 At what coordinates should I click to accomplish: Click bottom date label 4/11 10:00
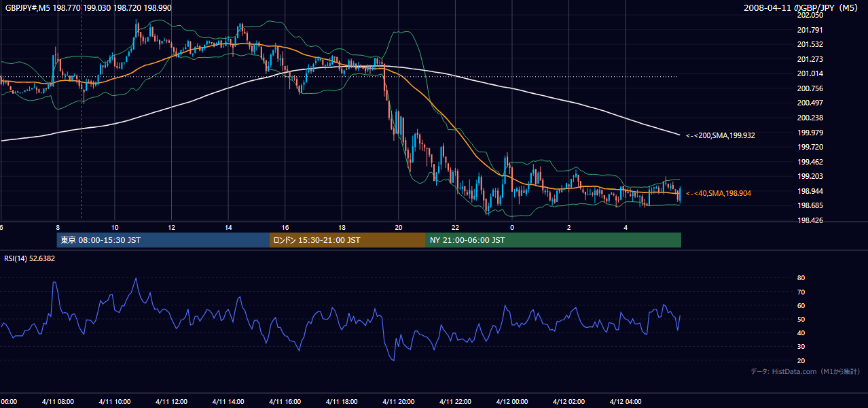click(114, 401)
